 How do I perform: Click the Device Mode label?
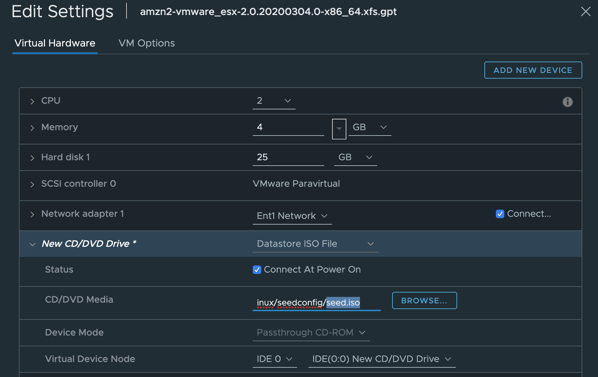click(x=74, y=332)
